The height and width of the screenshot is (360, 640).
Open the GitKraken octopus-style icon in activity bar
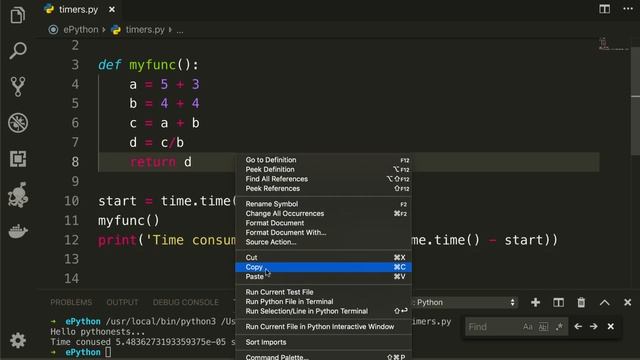coord(18,195)
